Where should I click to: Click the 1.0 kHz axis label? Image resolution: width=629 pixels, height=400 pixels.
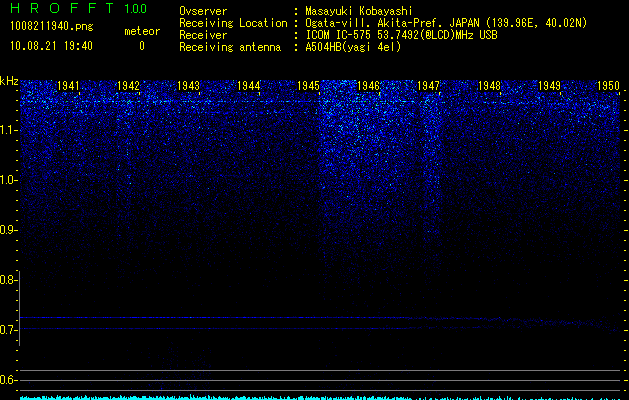8,180
